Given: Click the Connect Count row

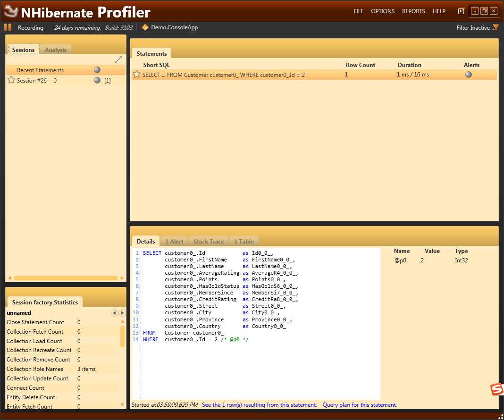Looking at the screenshot, I should tap(63, 387).
